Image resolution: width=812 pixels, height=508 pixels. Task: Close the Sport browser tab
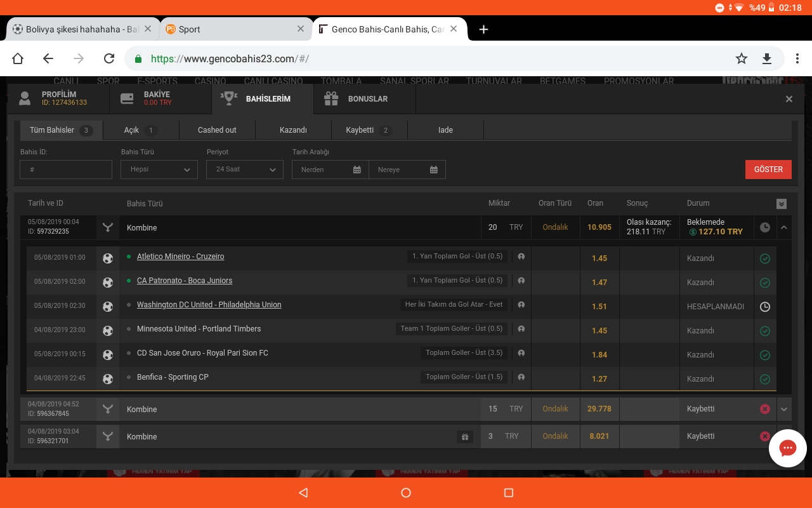pos(301,29)
